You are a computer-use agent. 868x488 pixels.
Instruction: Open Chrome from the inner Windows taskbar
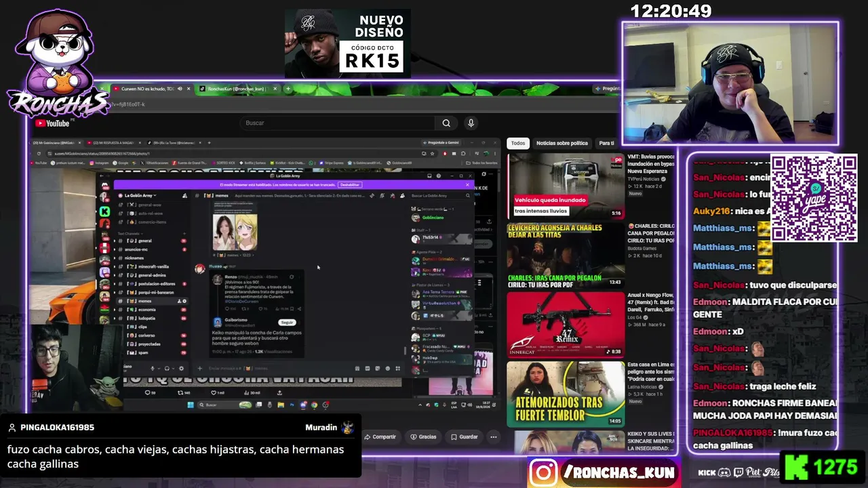click(314, 405)
